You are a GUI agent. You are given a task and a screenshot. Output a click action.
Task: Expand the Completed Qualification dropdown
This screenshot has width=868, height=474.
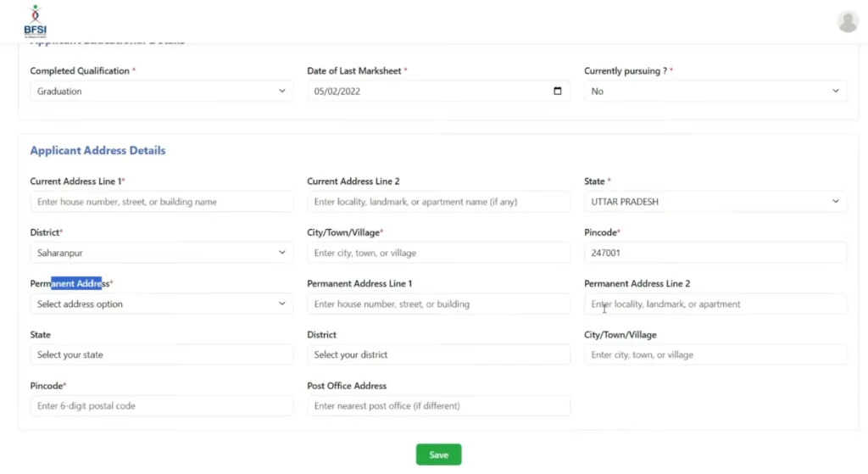coord(161,92)
